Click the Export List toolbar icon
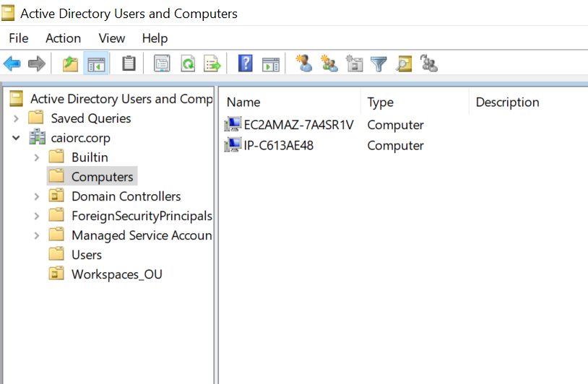This screenshot has height=384, width=588. (212, 64)
